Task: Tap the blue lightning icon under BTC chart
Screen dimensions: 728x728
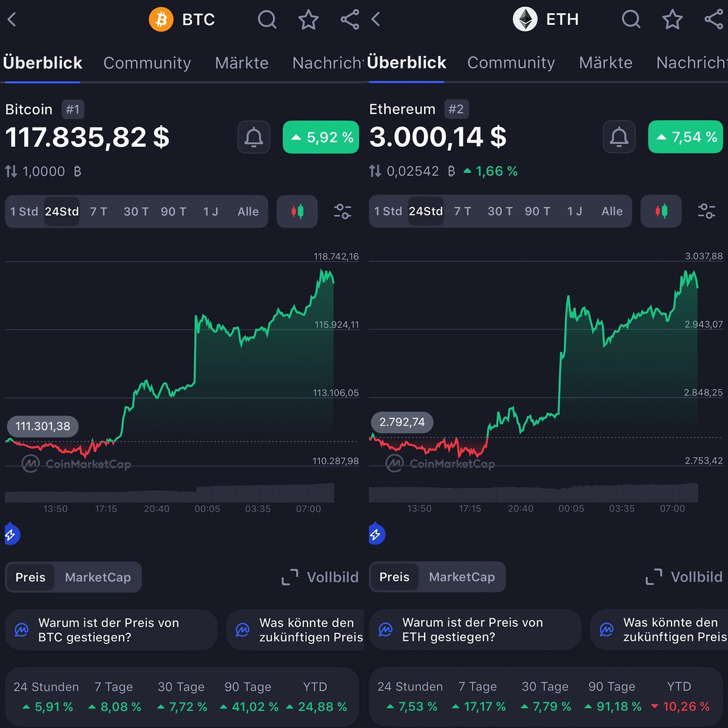Action: [x=12, y=534]
